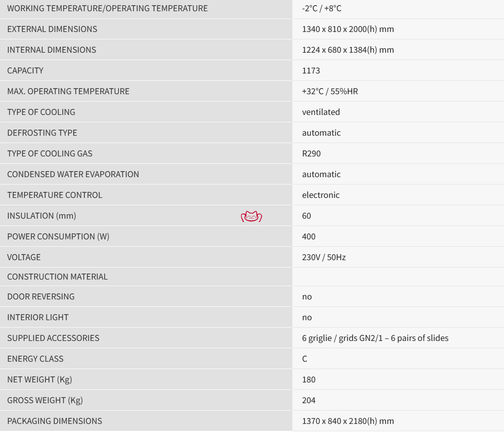Click the TYPE OF COOLING GAS label
The height and width of the screenshot is (433, 504).
click(50, 154)
